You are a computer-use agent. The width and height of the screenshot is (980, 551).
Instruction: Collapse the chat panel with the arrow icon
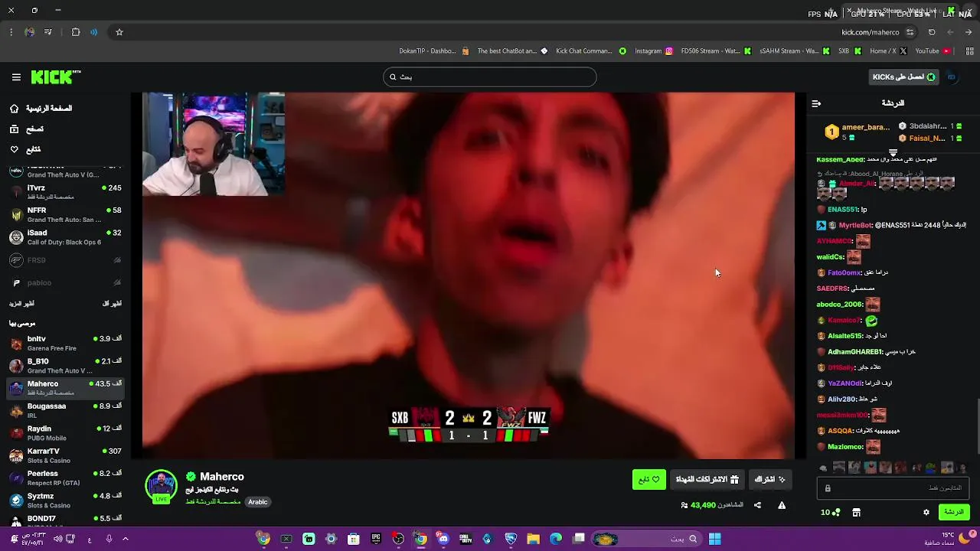click(x=816, y=103)
